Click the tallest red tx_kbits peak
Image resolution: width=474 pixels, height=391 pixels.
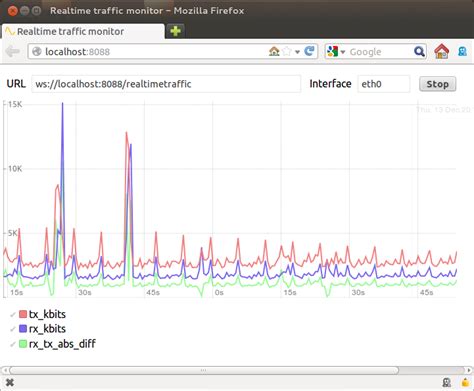126,133
